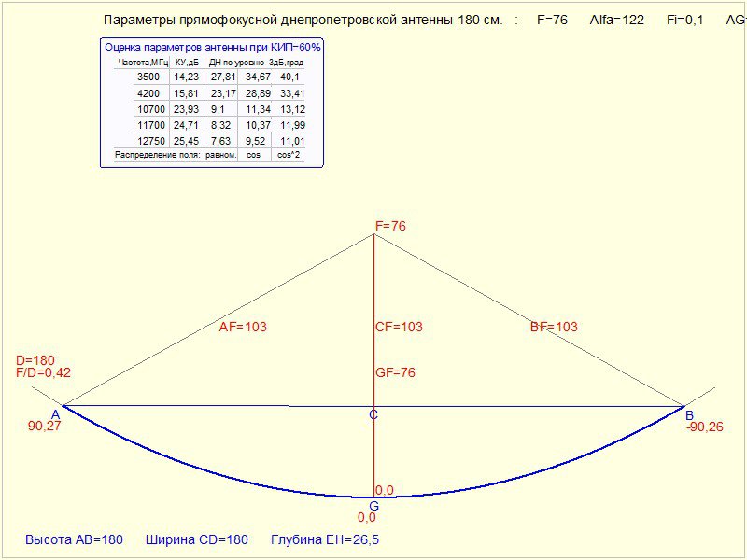This screenshot has width=747, height=560.
Task: Click the red 'F=76' focus label
Action: point(390,227)
